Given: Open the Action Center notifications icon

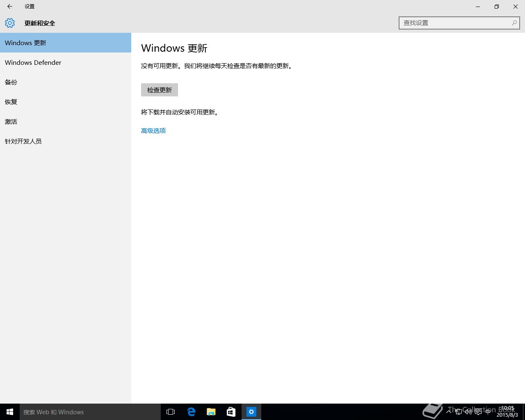Looking at the screenshot, I should point(478,412).
